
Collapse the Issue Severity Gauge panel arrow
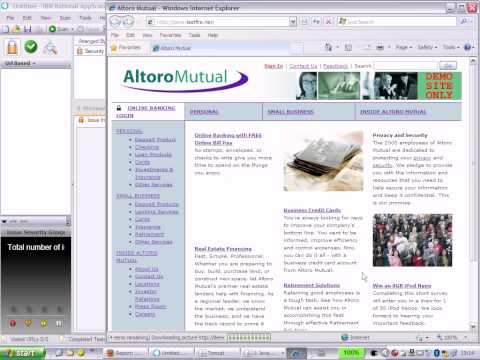(x=4, y=221)
